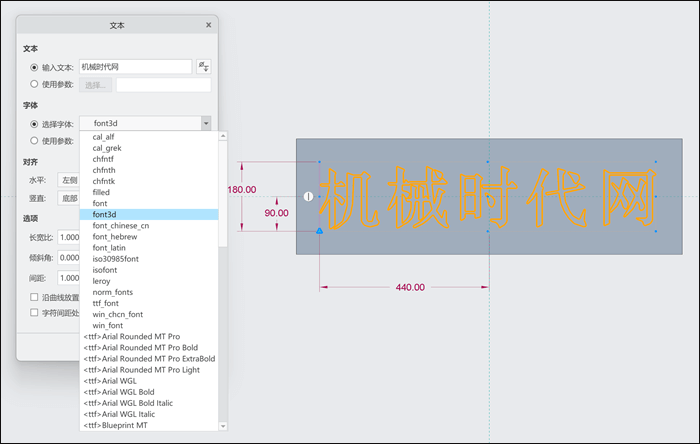Viewport: 700px width, 444px height.
Task: Select iso30985font in the font list
Action: pyautogui.click(x=149, y=259)
